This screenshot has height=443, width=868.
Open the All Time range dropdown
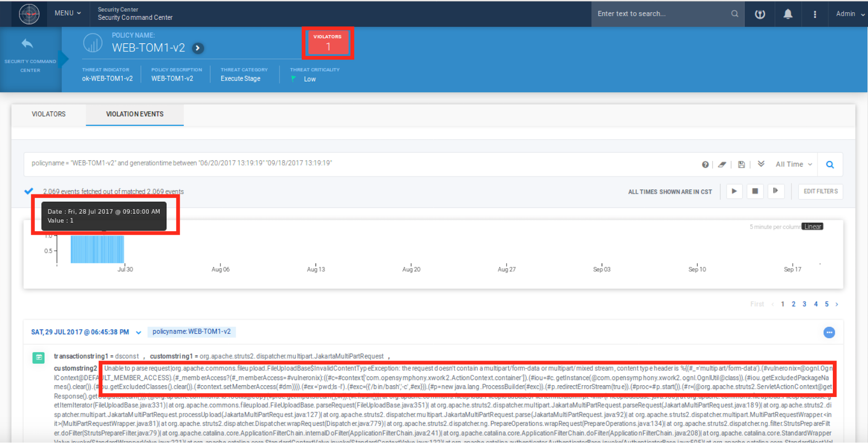793,164
